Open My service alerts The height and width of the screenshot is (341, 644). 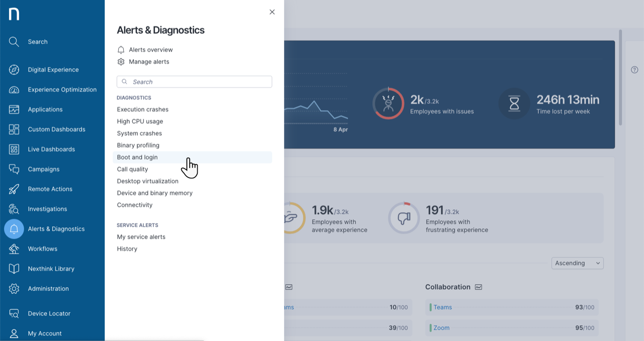pyautogui.click(x=141, y=236)
